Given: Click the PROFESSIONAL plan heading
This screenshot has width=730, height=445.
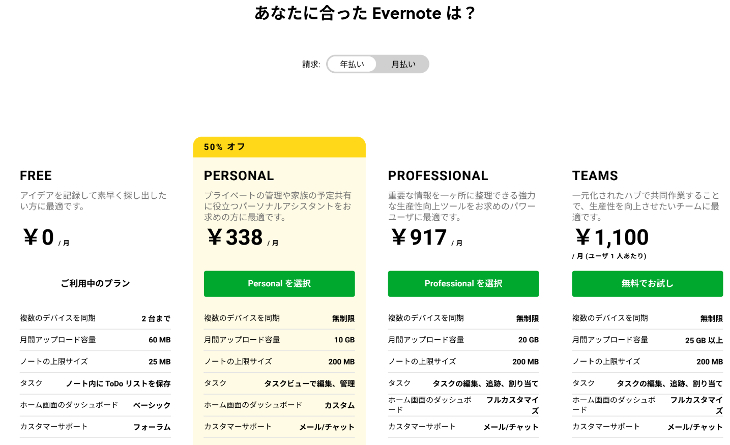Looking at the screenshot, I should point(438,175).
